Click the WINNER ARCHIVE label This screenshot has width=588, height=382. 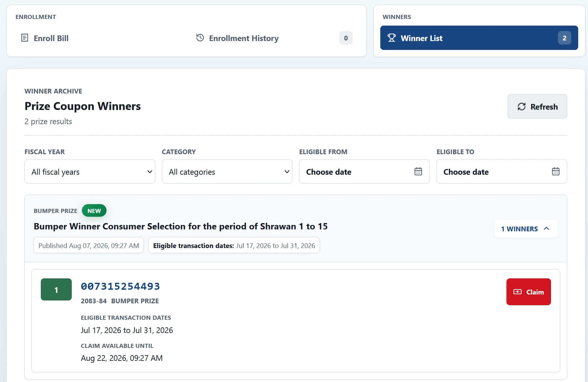coord(53,91)
